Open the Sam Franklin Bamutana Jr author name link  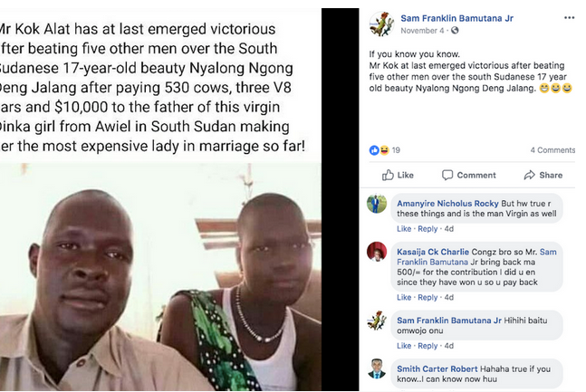pyautogui.click(x=456, y=18)
